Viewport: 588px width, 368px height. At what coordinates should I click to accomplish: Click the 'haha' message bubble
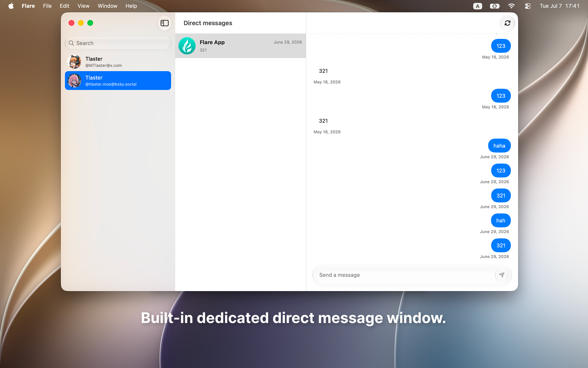(x=499, y=146)
